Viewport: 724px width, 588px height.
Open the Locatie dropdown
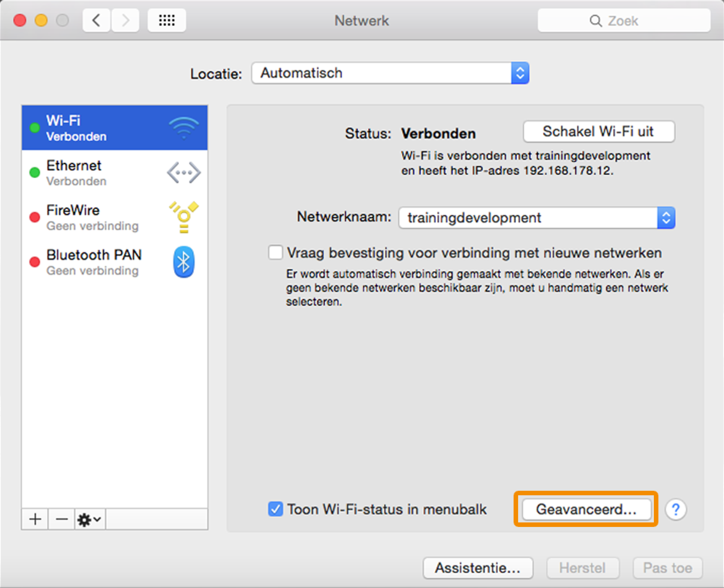(x=390, y=73)
